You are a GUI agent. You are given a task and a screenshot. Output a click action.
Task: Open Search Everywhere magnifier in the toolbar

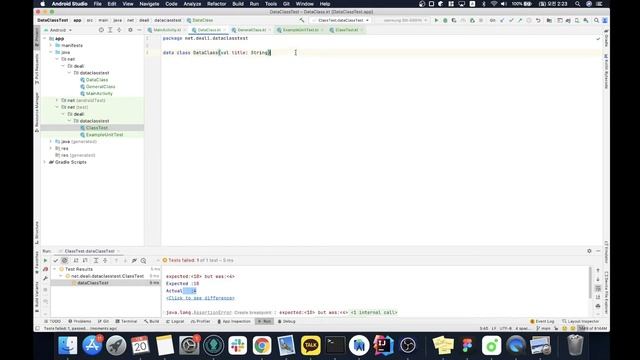(x=596, y=20)
